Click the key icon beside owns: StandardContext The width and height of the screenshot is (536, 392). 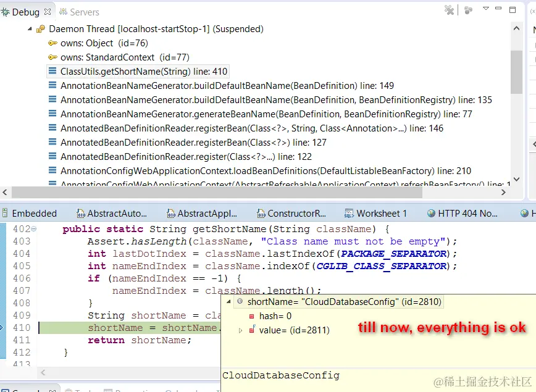click(x=52, y=57)
